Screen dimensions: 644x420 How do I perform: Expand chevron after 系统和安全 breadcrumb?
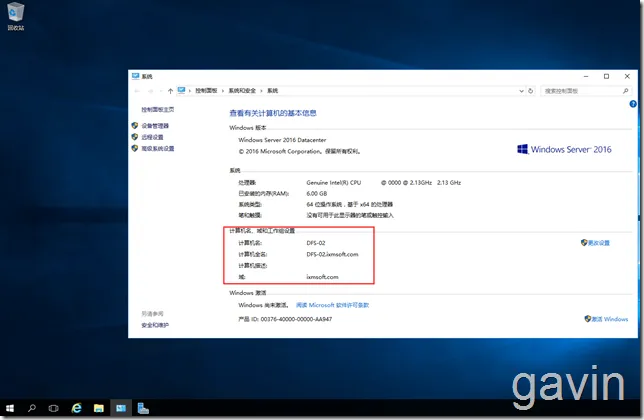pos(261,91)
